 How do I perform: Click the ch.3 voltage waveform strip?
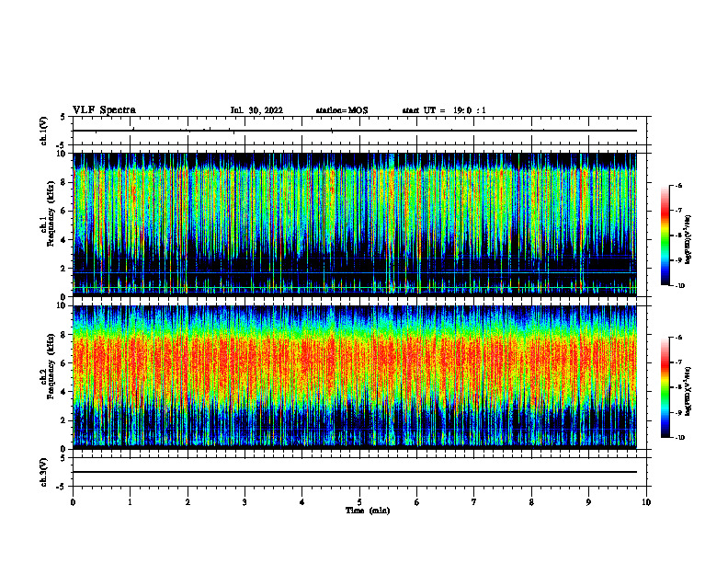tap(359, 472)
